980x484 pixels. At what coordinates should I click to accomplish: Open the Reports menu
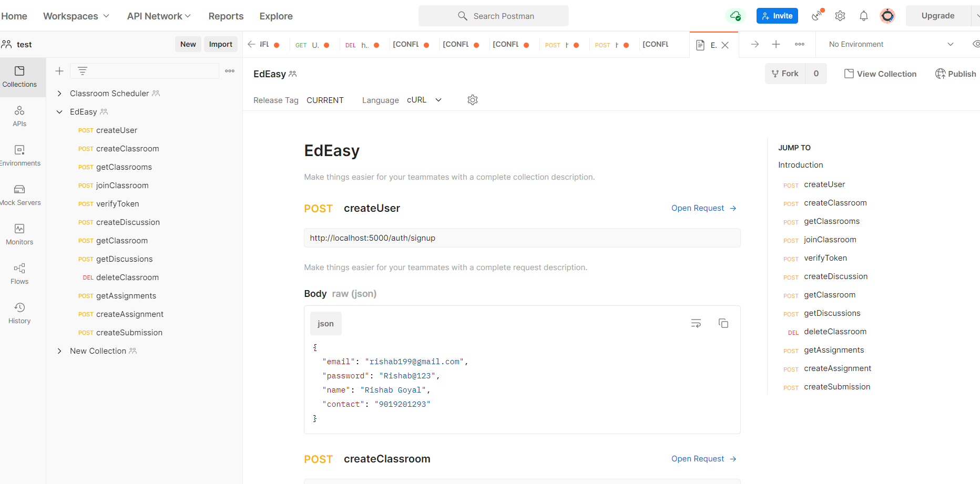coord(226,16)
